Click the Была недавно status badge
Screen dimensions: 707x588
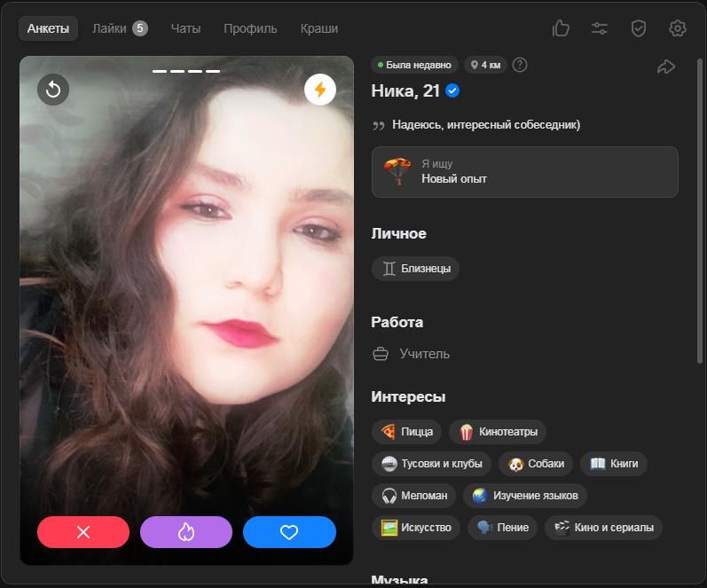[x=415, y=65]
